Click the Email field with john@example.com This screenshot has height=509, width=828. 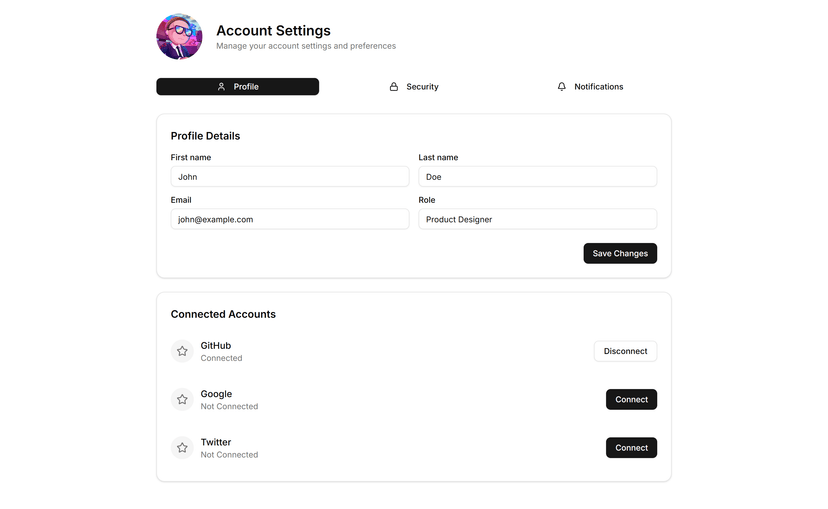pyautogui.click(x=290, y=219)
